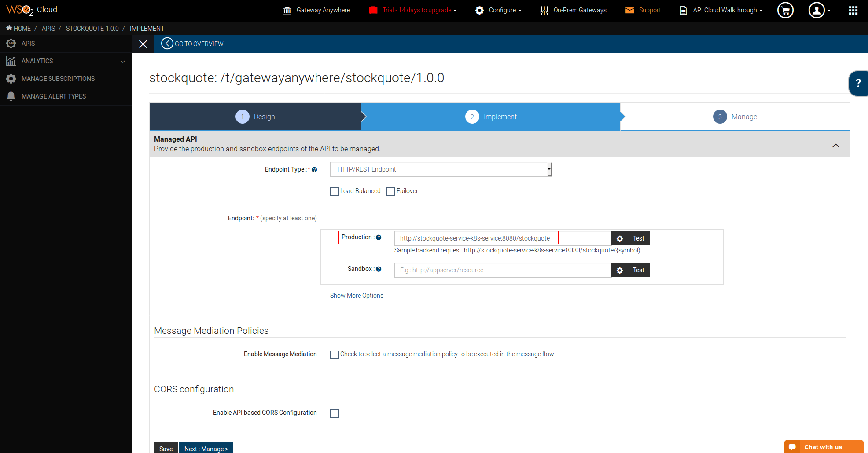The image size is (868, 453).
Task: Go to the Manage step tab
Action: 735,117
